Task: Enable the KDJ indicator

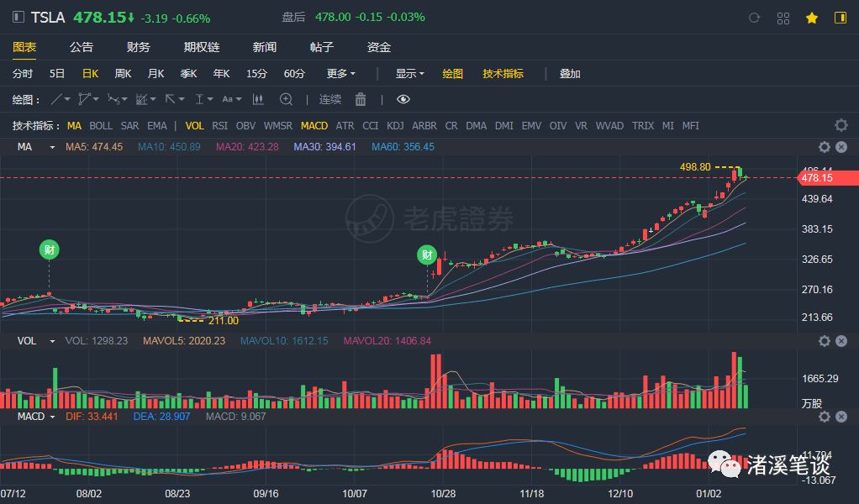Action: click(395, 126)
